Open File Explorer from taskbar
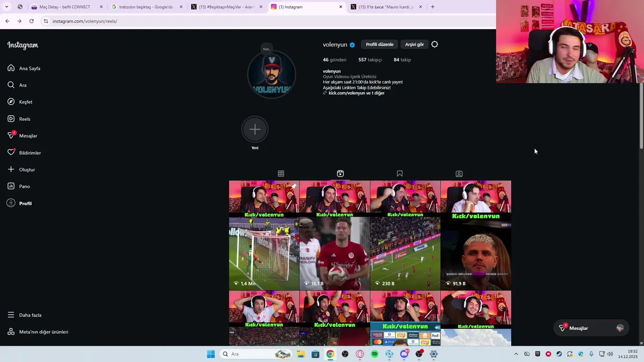This screenshot has width=644, height=362. tap(301, 354)
